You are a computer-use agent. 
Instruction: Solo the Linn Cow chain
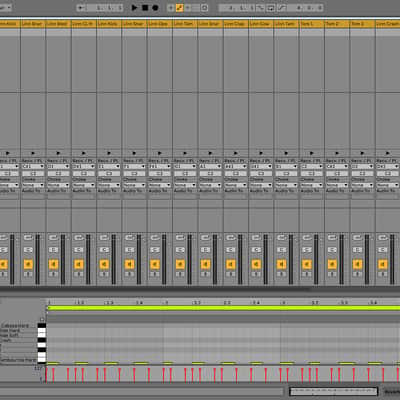point(256,274)
